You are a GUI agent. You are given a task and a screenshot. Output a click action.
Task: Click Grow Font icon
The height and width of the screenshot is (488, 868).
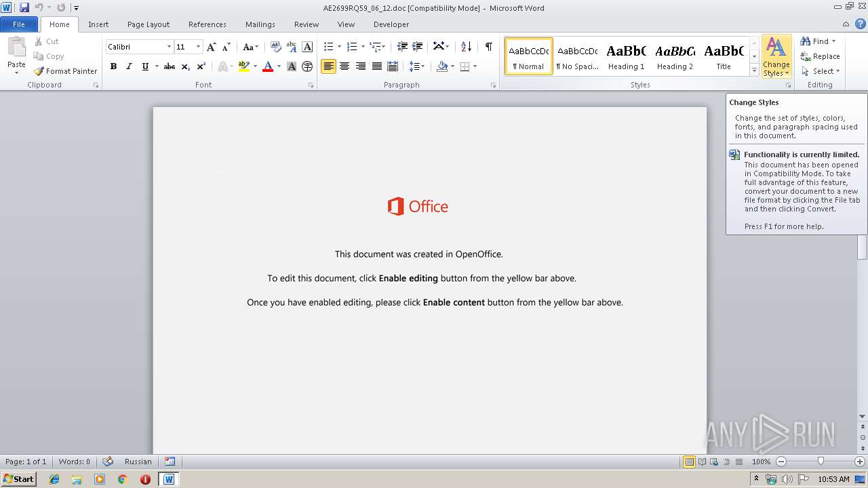[x=212, y=47]
